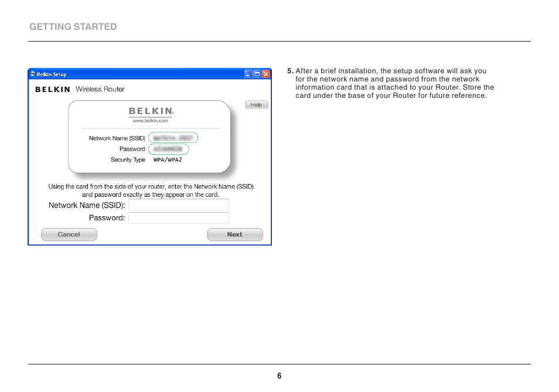Click the 'Belkin Setup' window title text
559x392 pixels.
(52, 74)
